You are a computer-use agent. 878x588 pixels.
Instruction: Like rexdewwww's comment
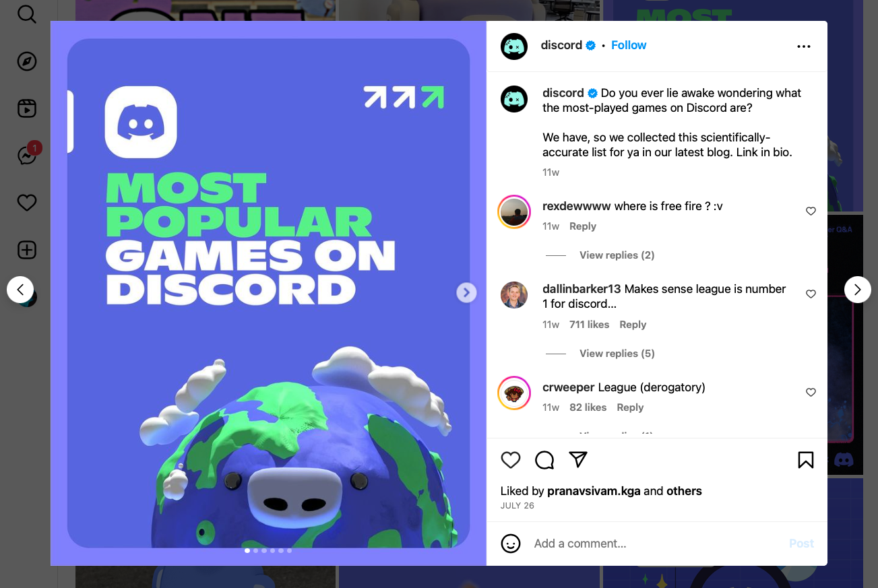(x=811, y=211)
